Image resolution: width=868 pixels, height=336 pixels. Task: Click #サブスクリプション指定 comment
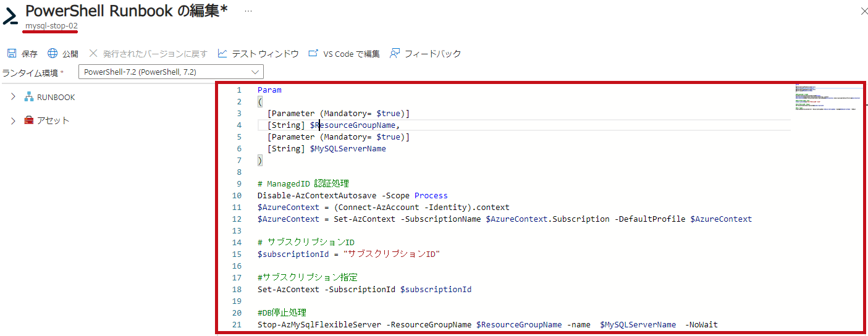308,277
